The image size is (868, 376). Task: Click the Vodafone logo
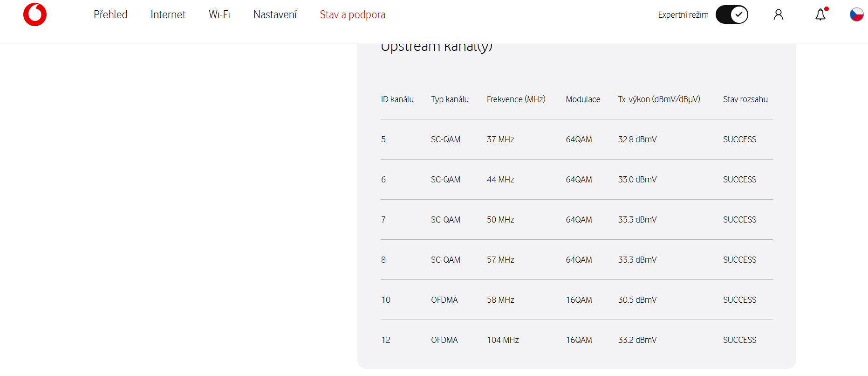point(35,14)
